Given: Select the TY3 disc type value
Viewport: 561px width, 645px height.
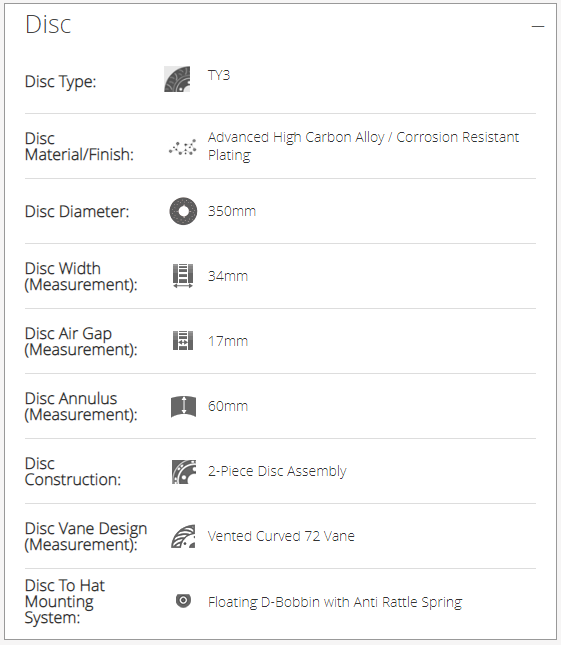Looking at the screenshot, I should [x=219, y=75].
